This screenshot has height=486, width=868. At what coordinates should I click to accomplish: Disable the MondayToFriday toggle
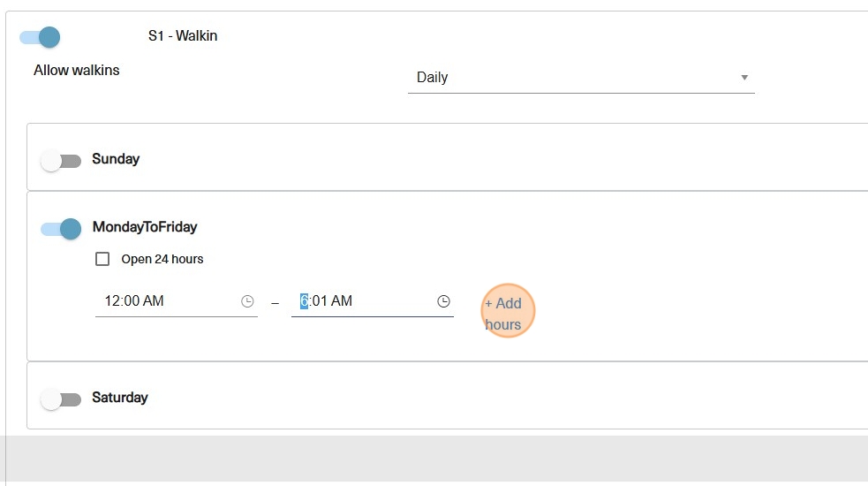pyautogui.click(x=61, y=229)
